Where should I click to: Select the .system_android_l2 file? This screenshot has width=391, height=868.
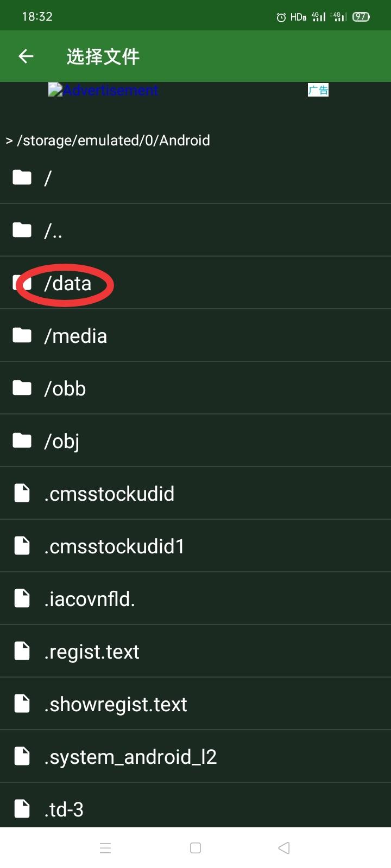point(195,756)
